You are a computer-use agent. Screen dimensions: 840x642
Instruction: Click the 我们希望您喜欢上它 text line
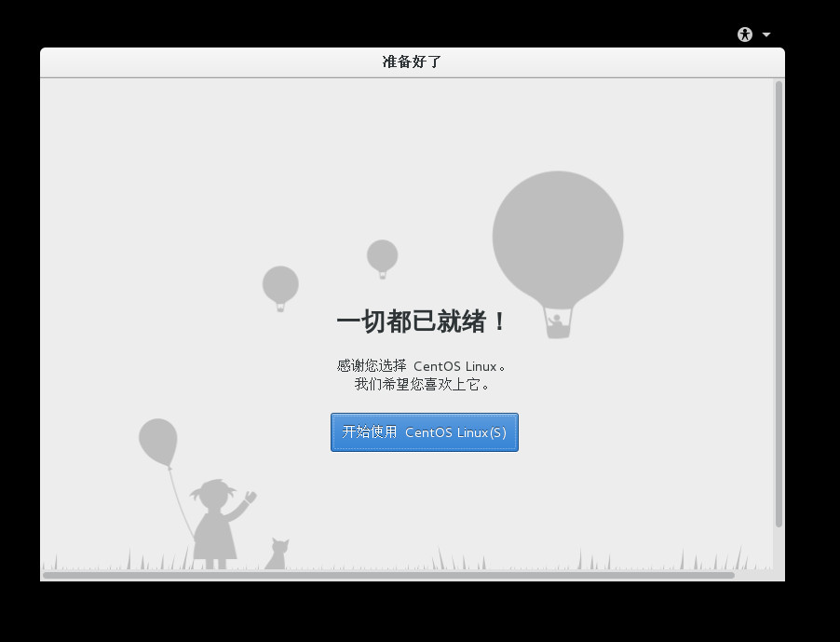(x=422, y=384)
